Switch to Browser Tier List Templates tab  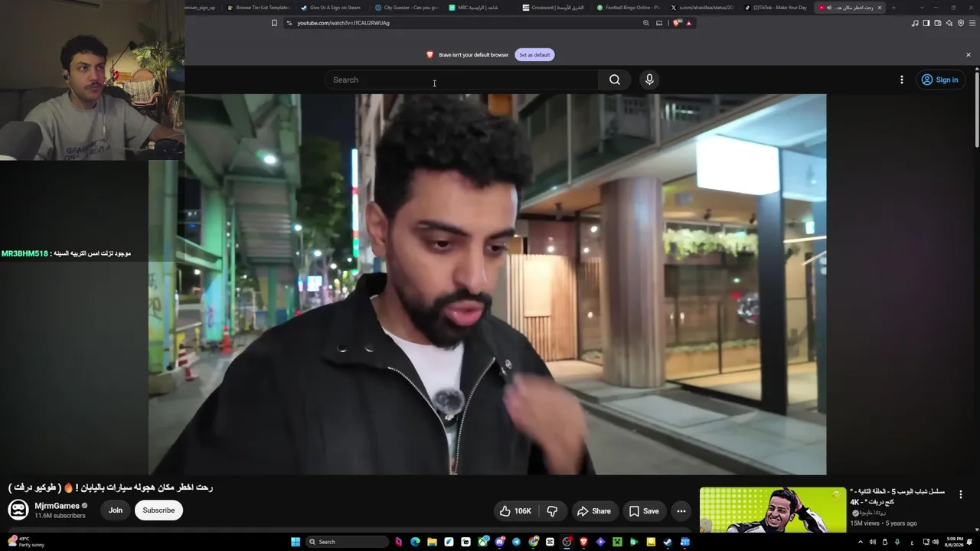coord(258,8)
